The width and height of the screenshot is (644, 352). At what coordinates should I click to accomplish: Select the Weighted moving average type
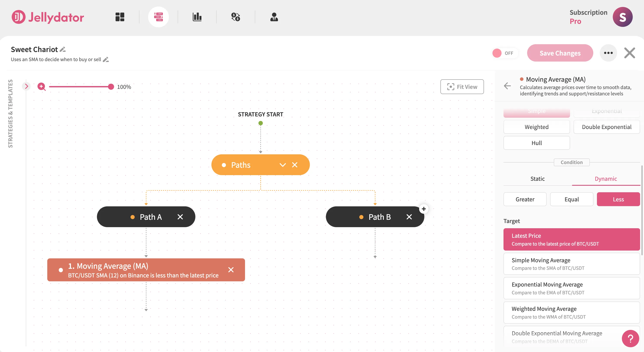click(x=536, y=127)
